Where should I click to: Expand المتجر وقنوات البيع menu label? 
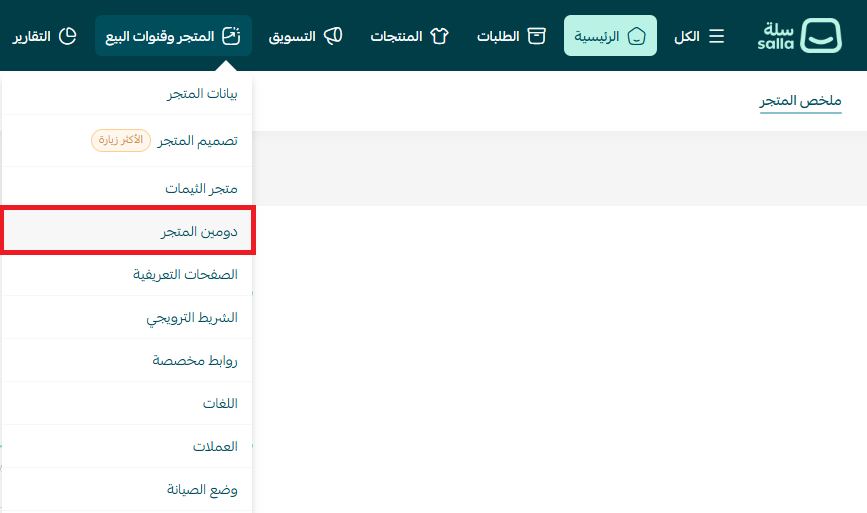tap(160, 36)
